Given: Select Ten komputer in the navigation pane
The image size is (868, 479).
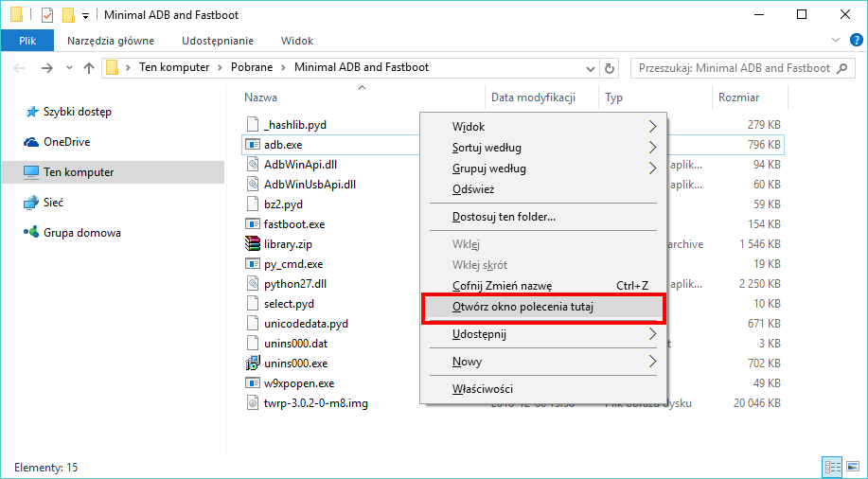Looking at the screenshot, I should point(113,172).
